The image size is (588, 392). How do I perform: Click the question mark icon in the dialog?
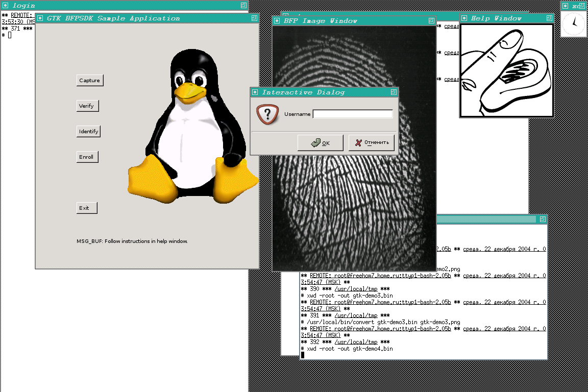(267, 114)
